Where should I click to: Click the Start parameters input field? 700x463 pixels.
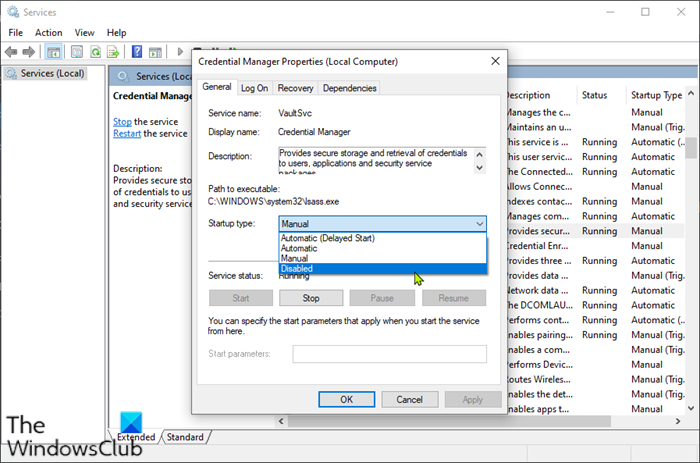[x=390, y=354]
